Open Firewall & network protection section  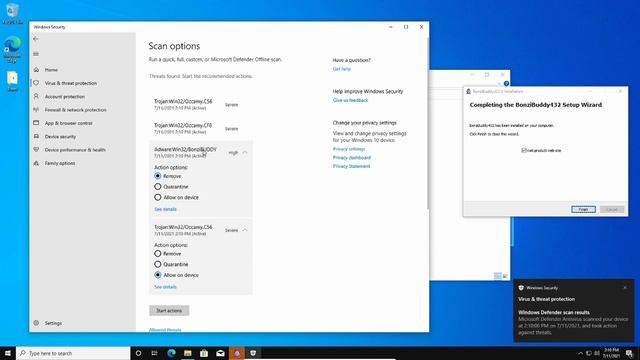[76, 110]
